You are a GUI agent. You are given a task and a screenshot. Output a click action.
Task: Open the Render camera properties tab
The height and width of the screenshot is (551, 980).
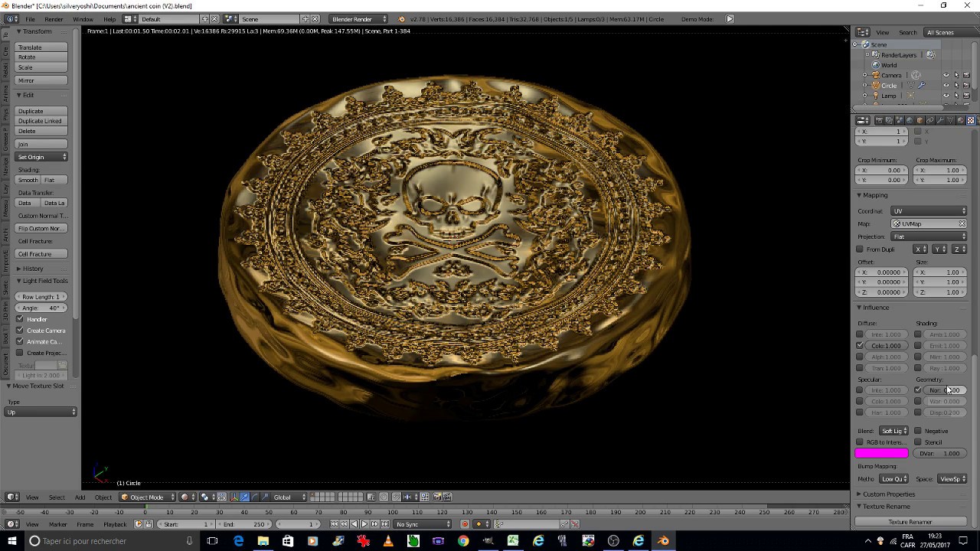(879, 120)
